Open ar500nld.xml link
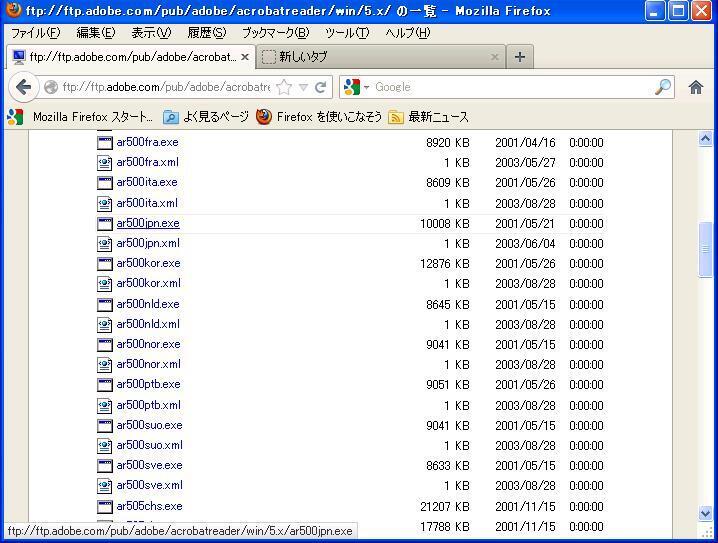This screenshot has width=718, height=543. pos(148,324)
